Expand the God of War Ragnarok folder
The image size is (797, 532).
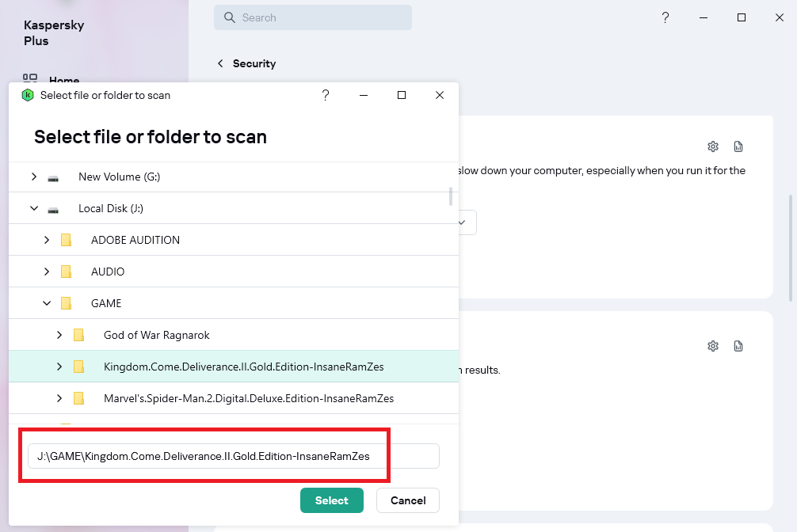(59, 335)
